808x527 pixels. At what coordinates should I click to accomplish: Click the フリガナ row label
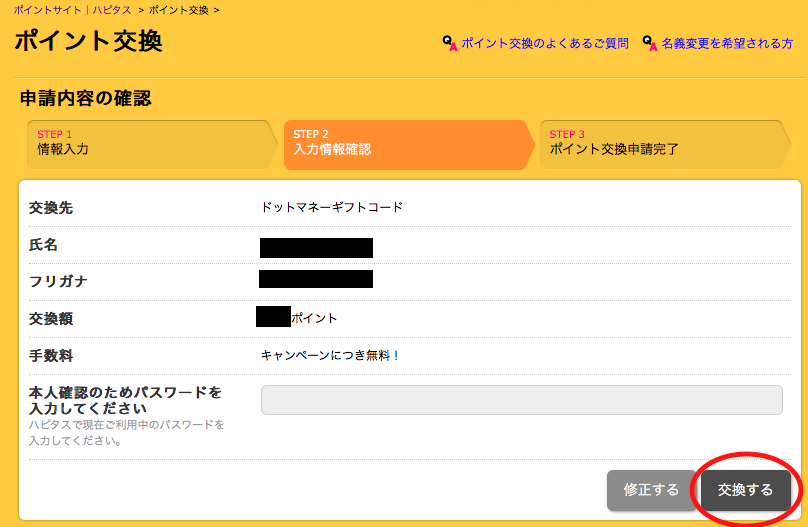pyautogui.click(x=58, y=281)
